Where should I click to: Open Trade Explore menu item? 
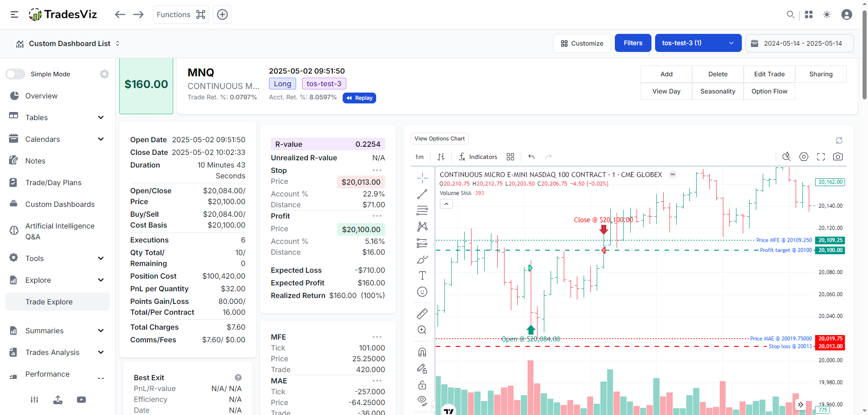pos(49,302)
